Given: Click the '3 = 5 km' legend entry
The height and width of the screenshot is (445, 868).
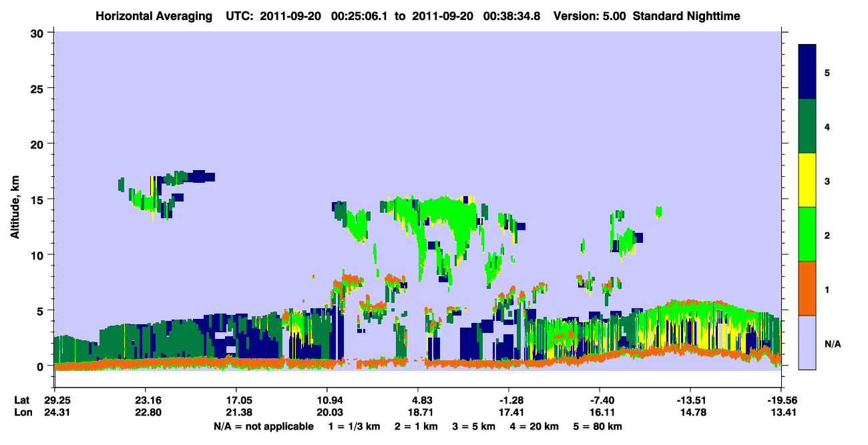Looking at the screenshot, I should pos(473,426).
